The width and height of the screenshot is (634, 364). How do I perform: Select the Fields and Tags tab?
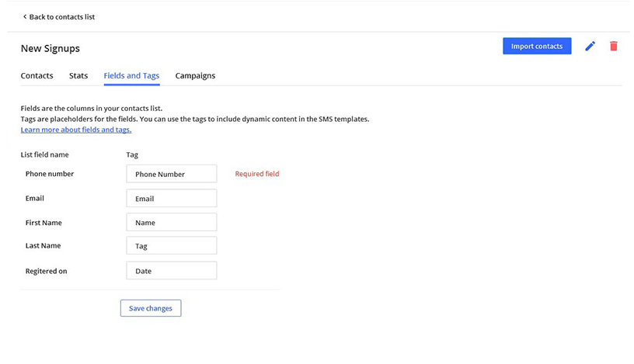point(131,76)
